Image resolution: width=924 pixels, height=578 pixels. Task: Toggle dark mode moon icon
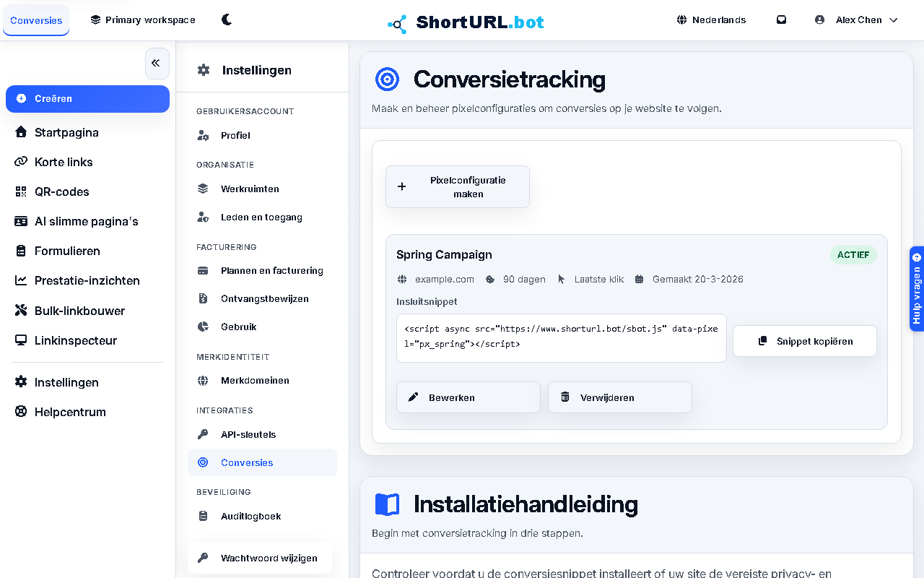pos(227,20)
